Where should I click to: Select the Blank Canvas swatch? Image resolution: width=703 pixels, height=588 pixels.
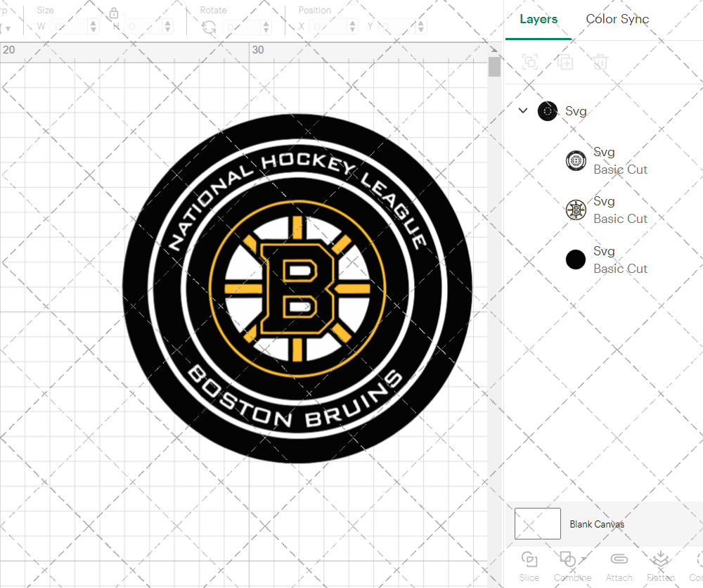coord(538,523)
